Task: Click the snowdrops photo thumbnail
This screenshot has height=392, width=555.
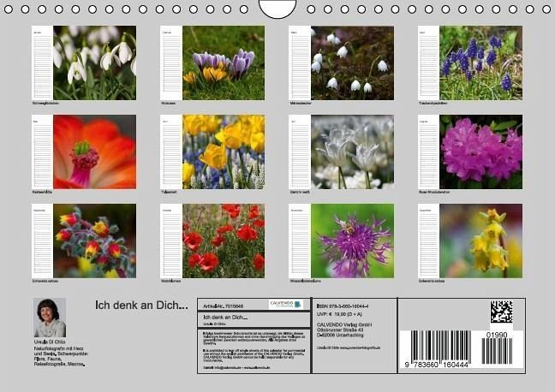Action: pyautogui.click(x=94, y=62)
